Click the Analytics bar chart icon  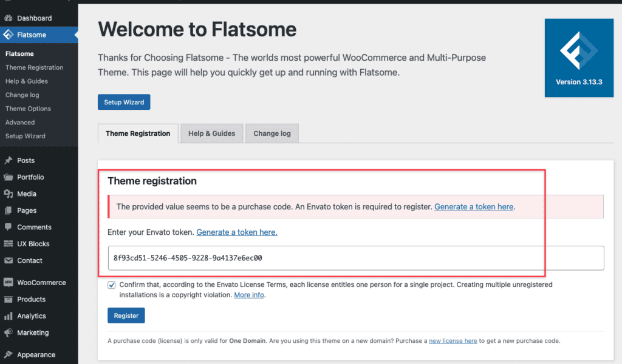pyautogui.click(x=9, y=315)
